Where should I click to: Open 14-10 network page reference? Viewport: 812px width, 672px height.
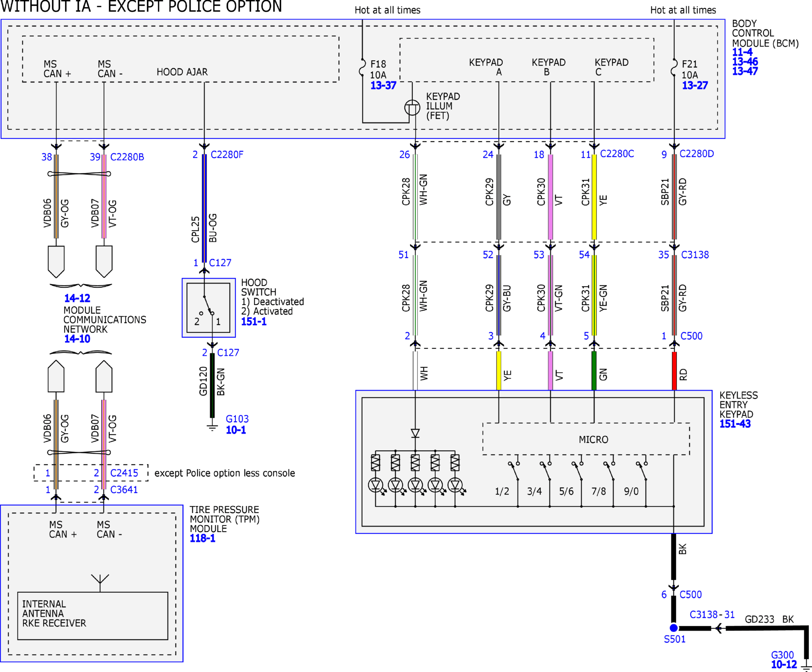point(77,339)
